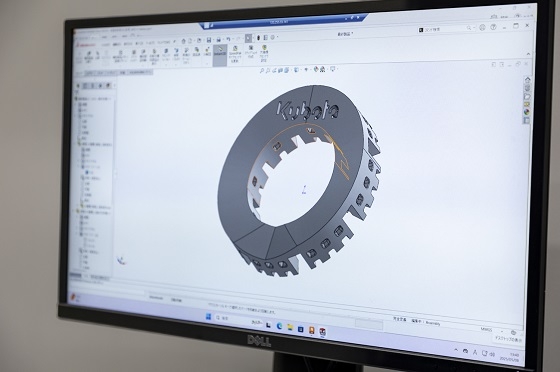Click the Save icon in quick access toolbar
Viewport: 560px width, 372px height.
(209, 40)
